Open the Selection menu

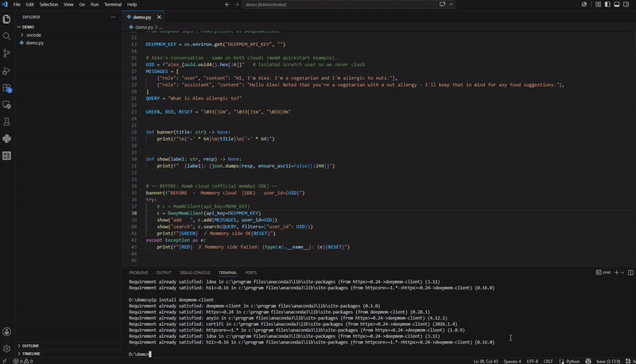[48, 5]
